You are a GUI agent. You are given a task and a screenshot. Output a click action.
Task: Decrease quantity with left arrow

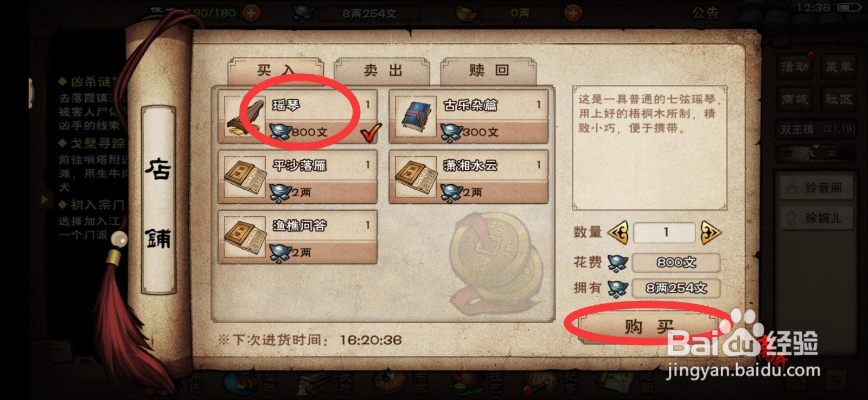click(x=618, y=233)
